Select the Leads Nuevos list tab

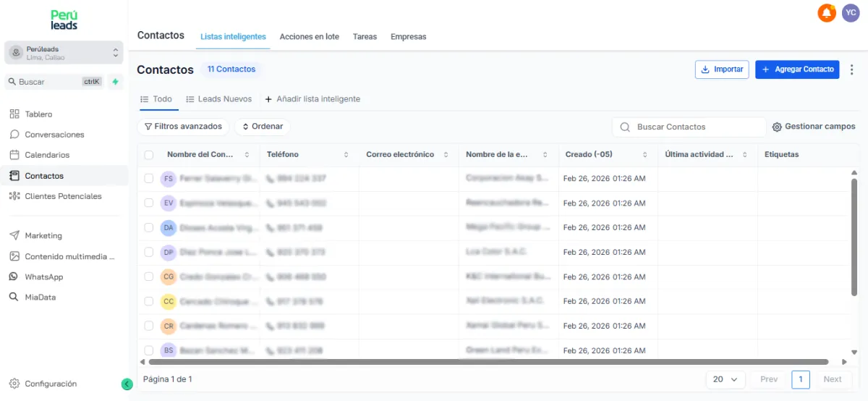[219, 99]
